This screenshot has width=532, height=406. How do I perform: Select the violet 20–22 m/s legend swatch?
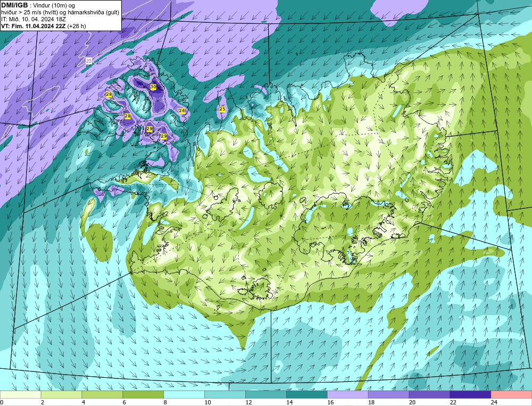(x=429, y=395)
